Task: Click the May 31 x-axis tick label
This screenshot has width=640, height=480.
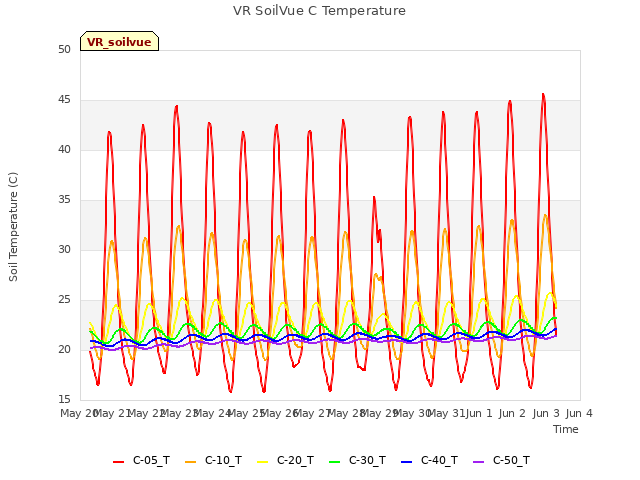Action: point(446,413)
